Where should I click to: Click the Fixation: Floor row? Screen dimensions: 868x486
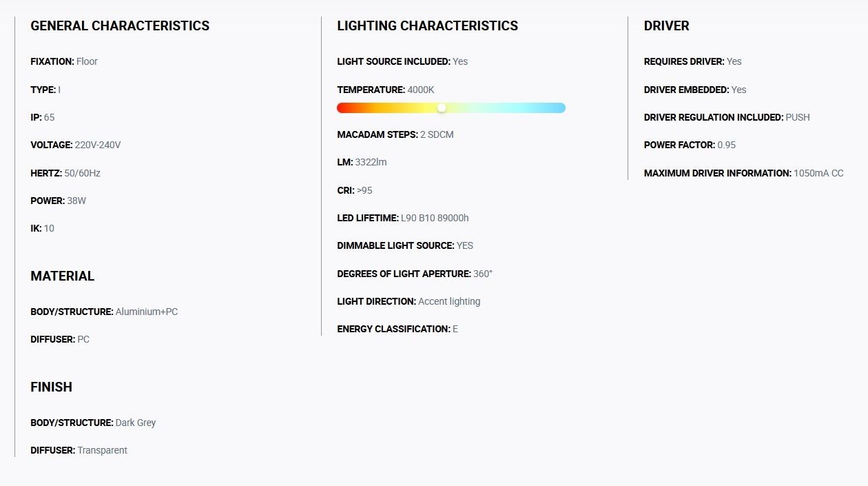coord(64,61)
